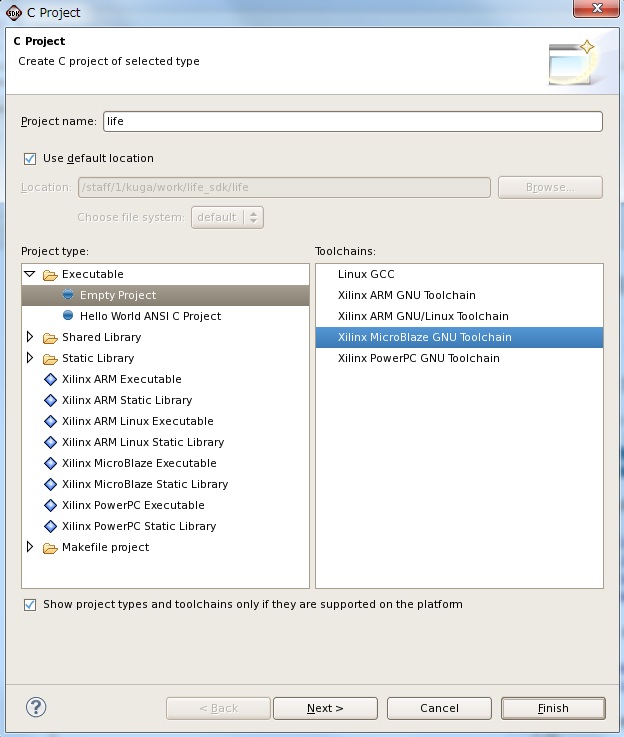Click the Hello World ANSI C Project icon

(x=68, y=315)
